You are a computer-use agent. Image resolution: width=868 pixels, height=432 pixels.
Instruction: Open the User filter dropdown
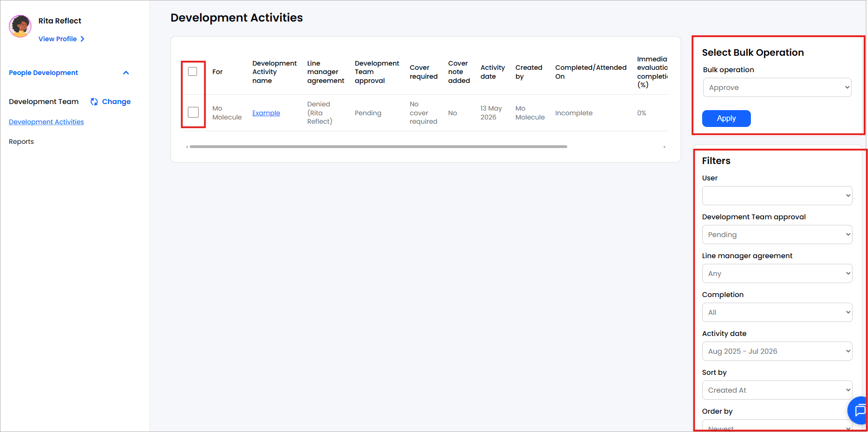tap(777, 196)
